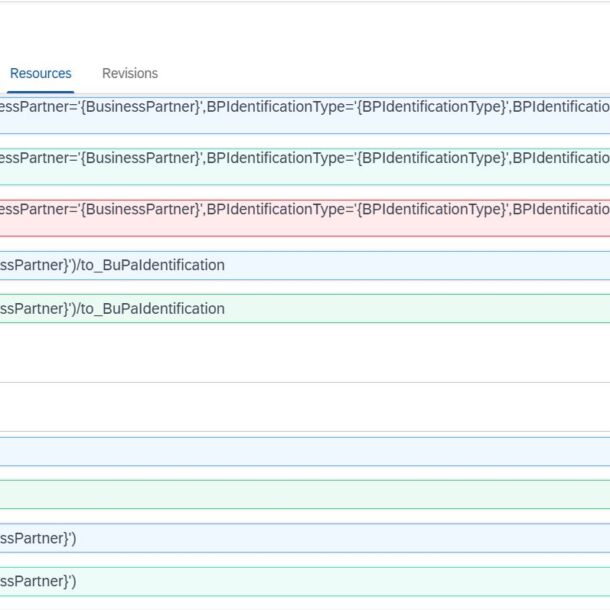Open the green ssPartner}') resource row
Viewport: 610px width, 610px height.
point(305,582)
